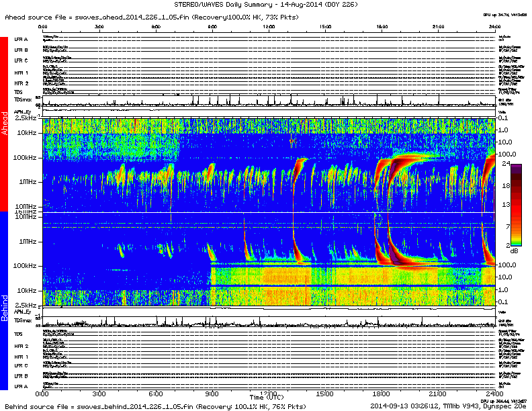The height and width of the screenshot is (411, 532).
Task: Click the dB unit label under color scale
Action: click(x=514, y=251)
